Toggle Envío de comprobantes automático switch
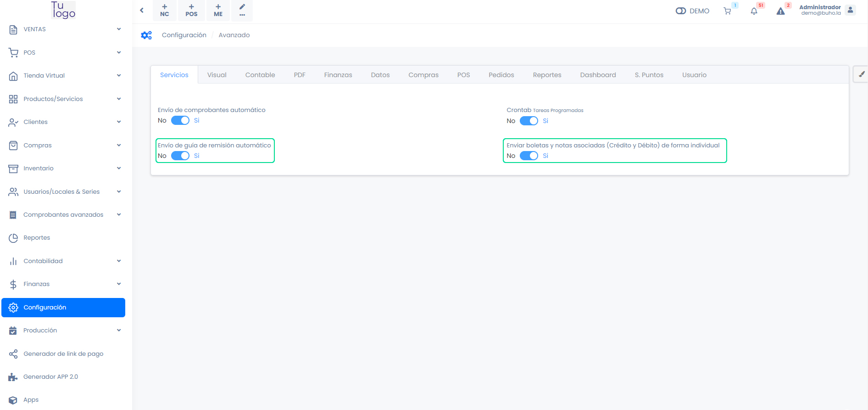 [180, 120]
